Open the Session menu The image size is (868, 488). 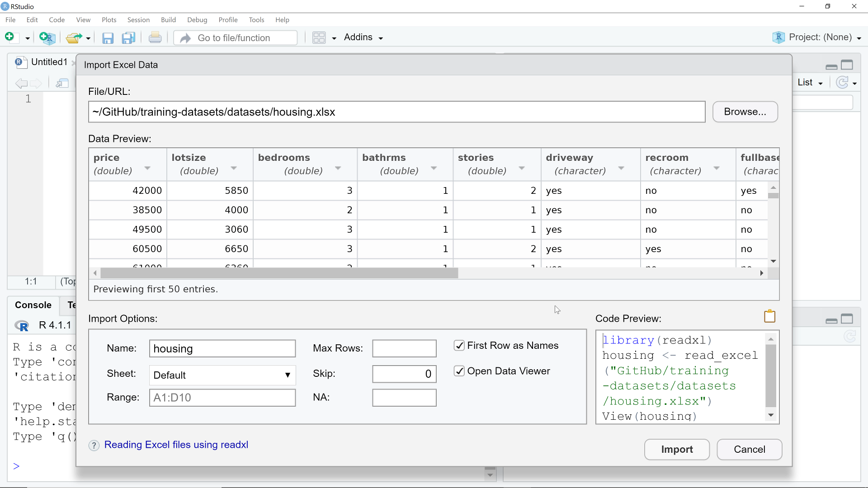click(x=138, y=20)
